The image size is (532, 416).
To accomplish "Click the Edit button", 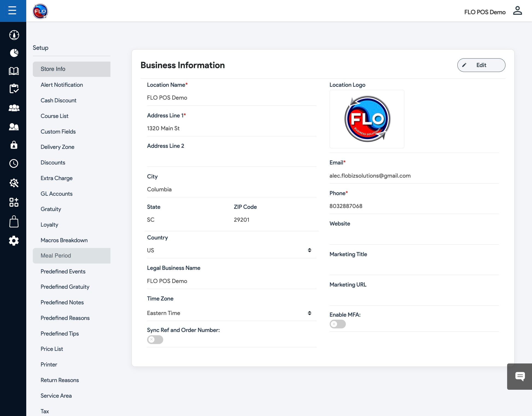I will tap(481, 65).
